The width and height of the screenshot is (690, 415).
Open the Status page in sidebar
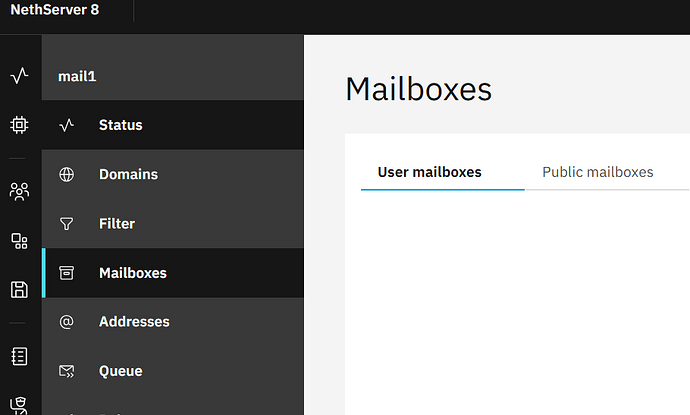[120, 125]
